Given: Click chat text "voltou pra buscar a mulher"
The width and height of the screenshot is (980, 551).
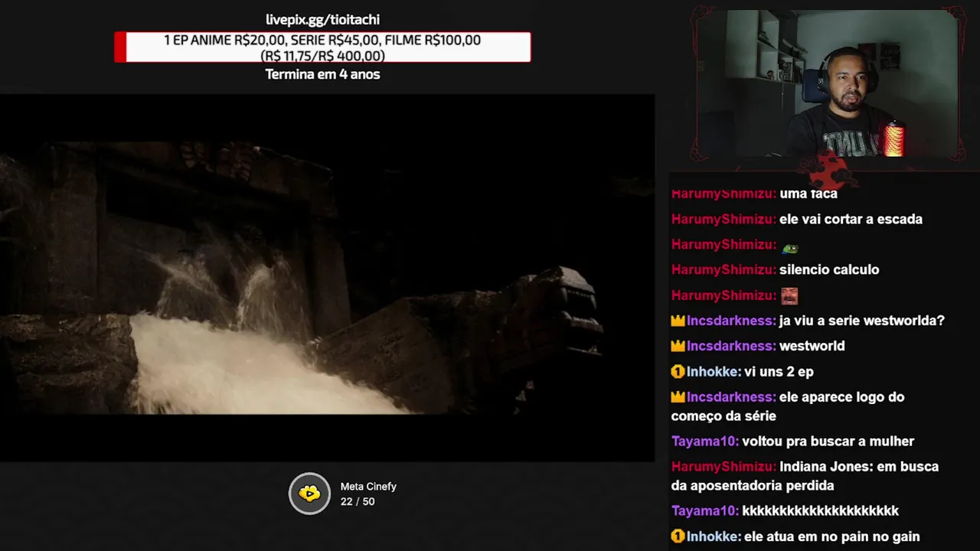Looking at the screenshot, I should click(828, 442).
